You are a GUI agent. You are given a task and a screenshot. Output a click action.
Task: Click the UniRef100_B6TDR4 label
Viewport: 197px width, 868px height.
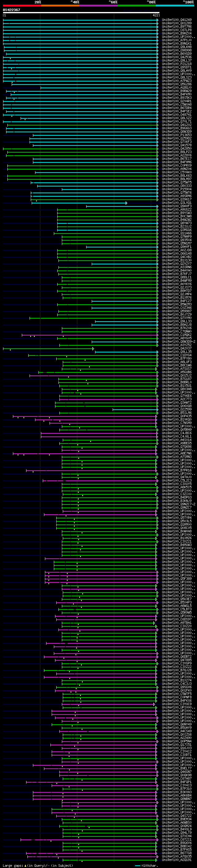177,108
